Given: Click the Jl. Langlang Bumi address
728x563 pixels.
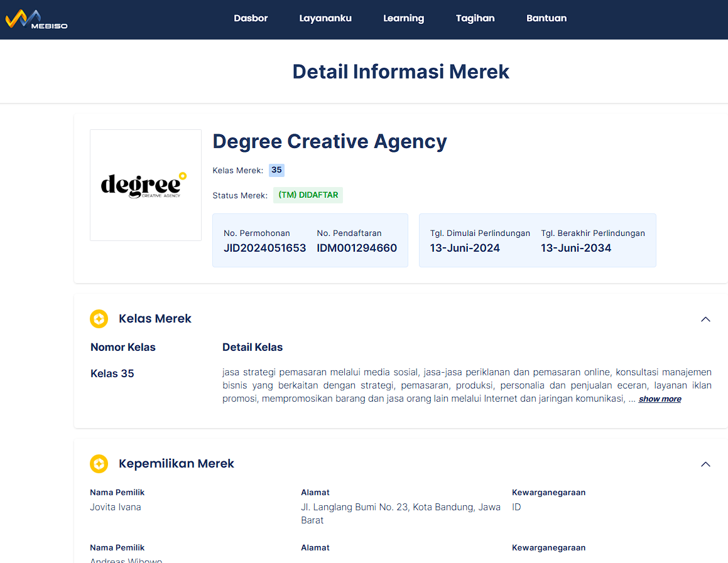Looking at the screenshot, I should click(x=401, y=514).
